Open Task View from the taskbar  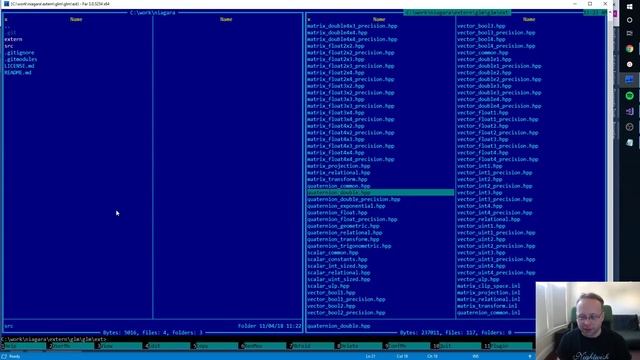coord(629,33)
